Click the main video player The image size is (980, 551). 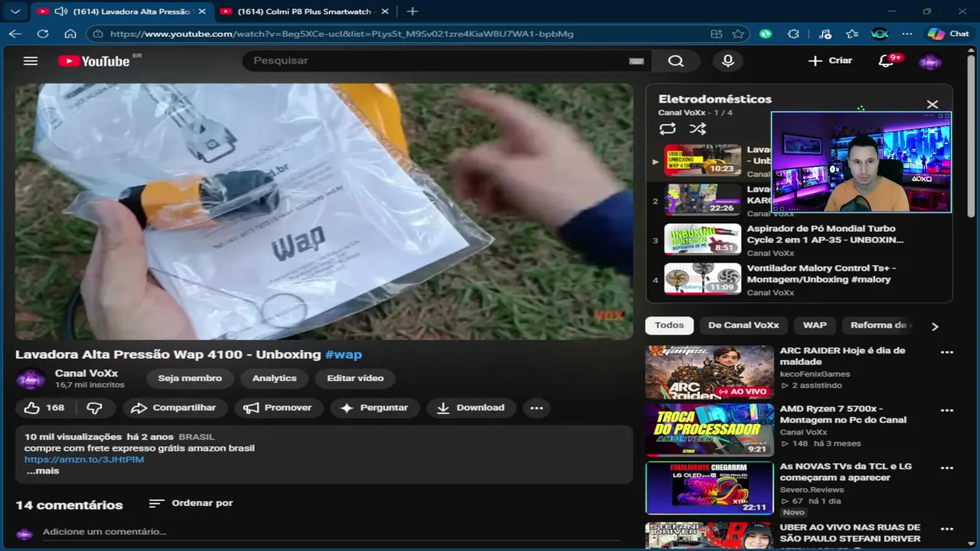325,211
